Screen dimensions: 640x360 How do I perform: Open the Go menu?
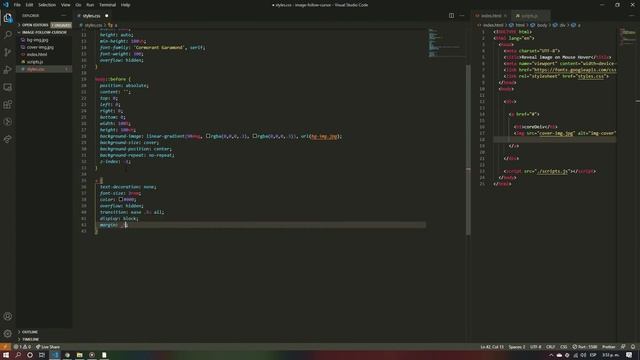(78, 5)
